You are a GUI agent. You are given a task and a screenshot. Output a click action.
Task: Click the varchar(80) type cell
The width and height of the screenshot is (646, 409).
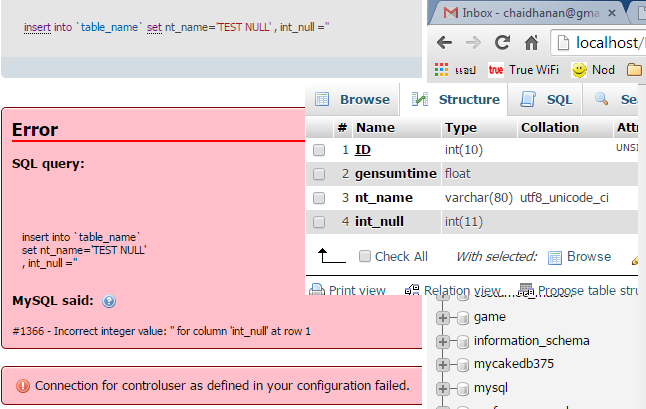point(479,198)
